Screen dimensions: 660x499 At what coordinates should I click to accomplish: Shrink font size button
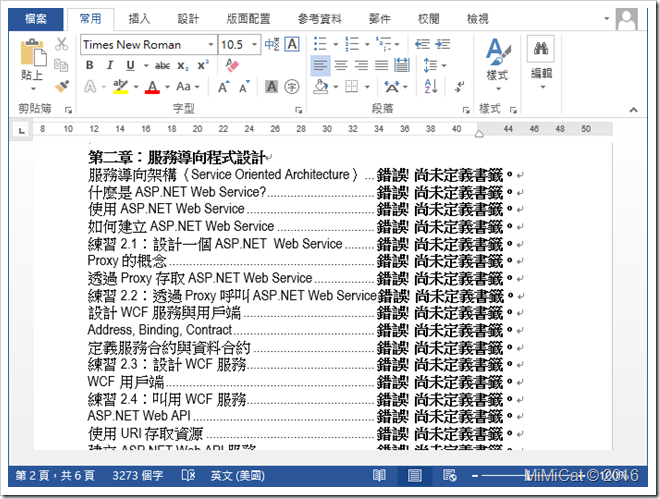[244, 87]
